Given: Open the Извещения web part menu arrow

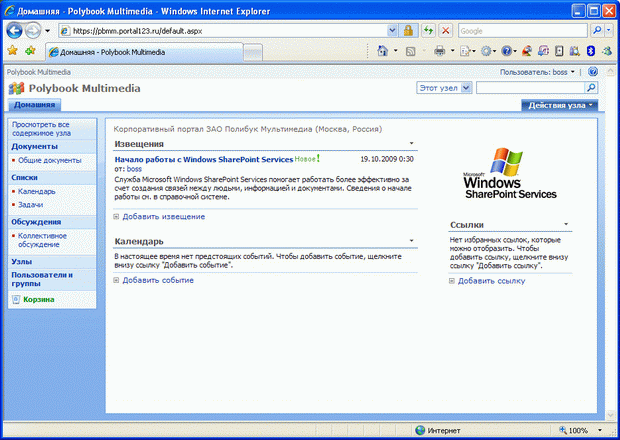Looking at the screenshot, I should 411,143.
